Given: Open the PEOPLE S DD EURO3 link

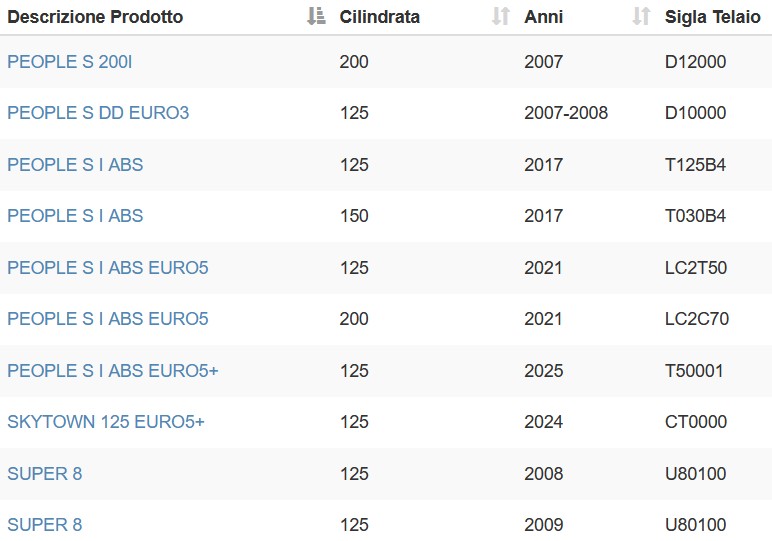Looking at the screenshot, I should coord(98,113).
